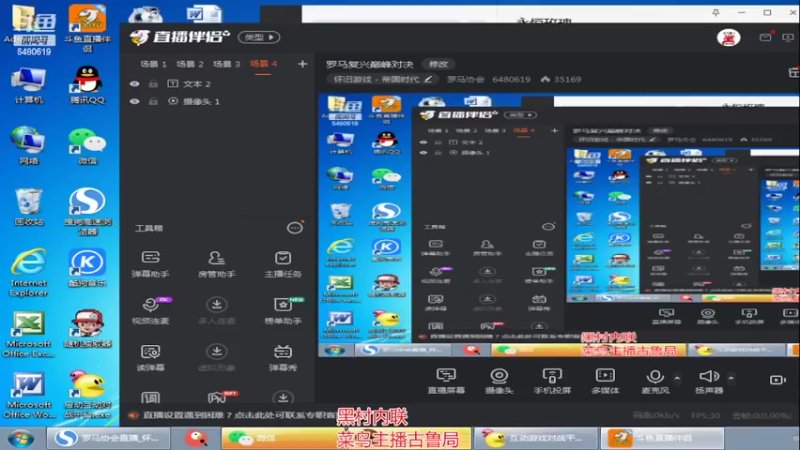800x450 pixels.
Task: Switch to 斗鱼直播伴侣 taskbar button
Action: pos(662,438)
